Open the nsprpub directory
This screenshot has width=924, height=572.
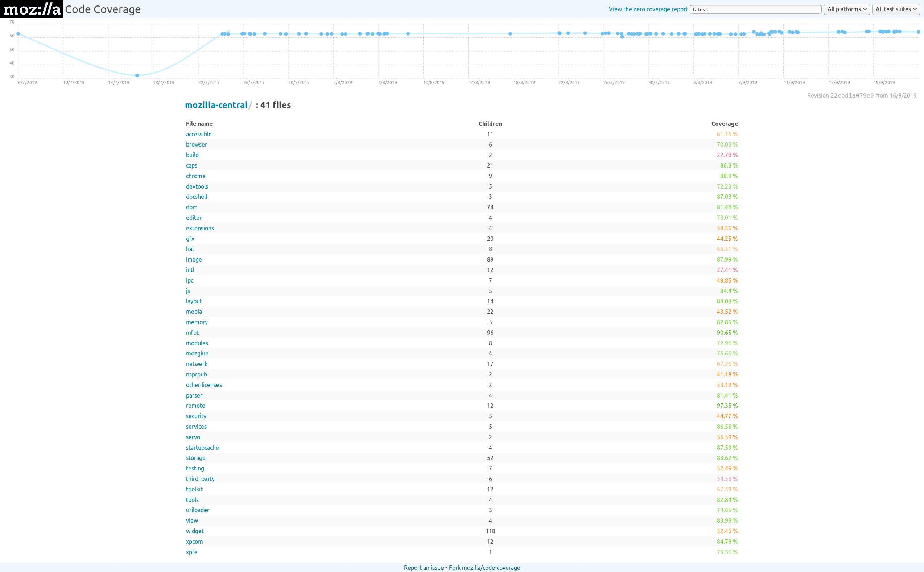pos(196,375)
